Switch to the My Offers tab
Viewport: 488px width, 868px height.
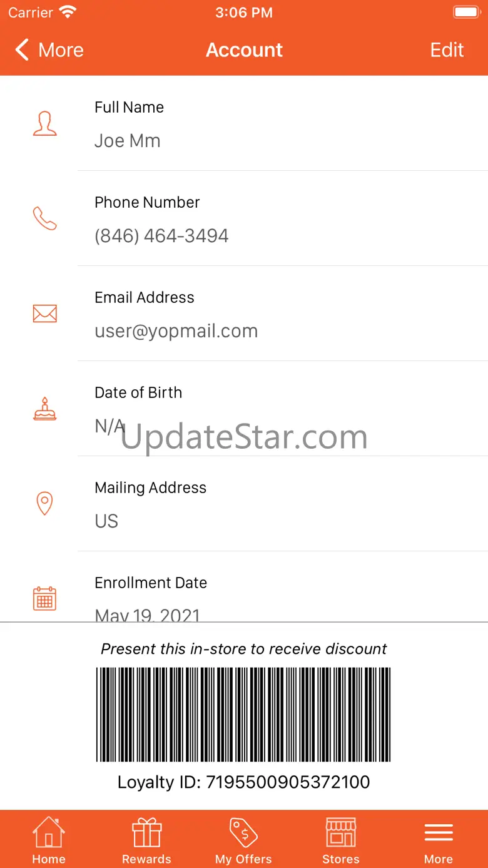(243, 840)
